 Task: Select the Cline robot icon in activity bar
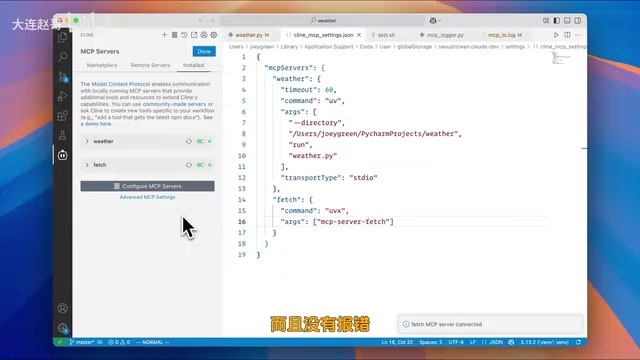(62, 155)
